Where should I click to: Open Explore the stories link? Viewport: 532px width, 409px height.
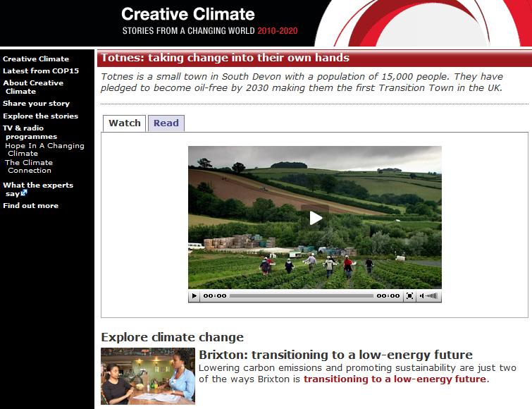point(40,116)
